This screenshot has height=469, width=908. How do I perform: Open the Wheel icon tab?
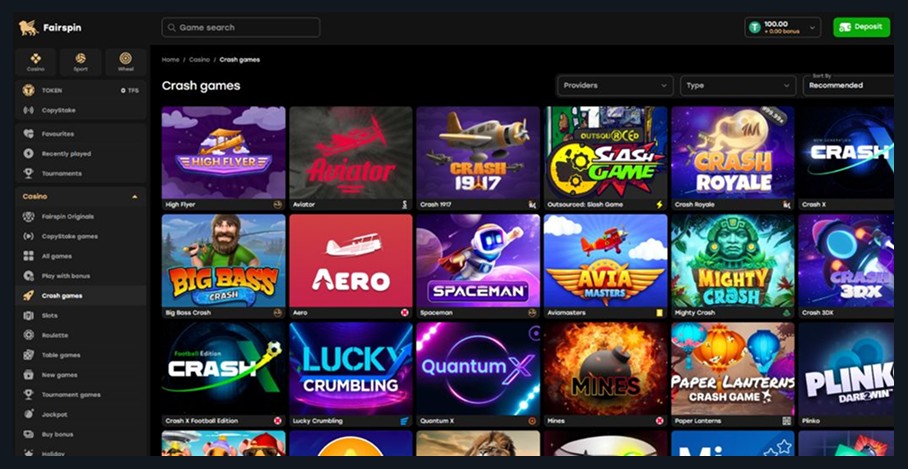click(126, 62)
